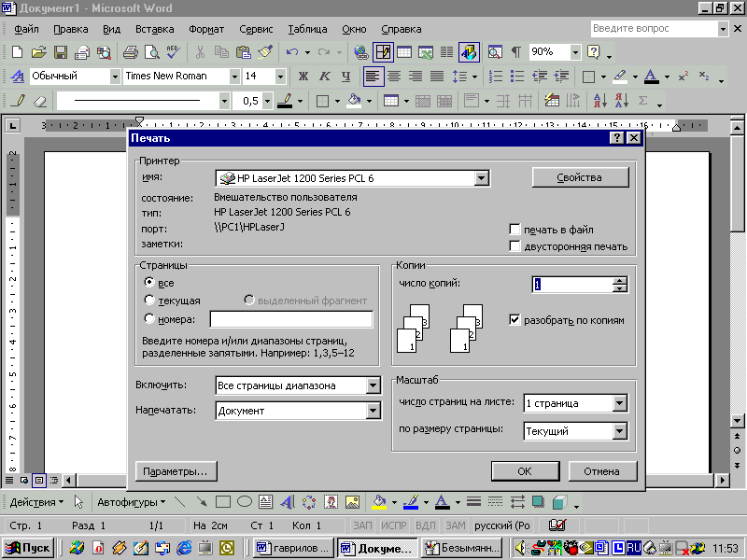Apply bold with the Ж button

click(x=303, y=77)
